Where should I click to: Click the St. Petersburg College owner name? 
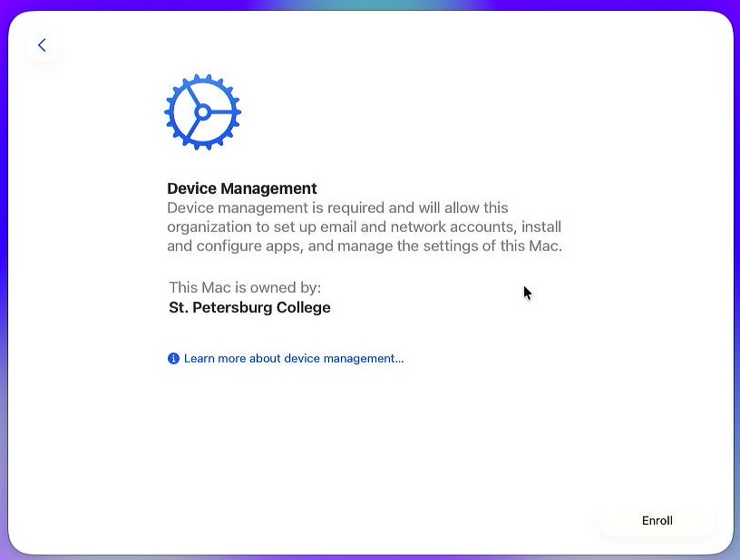click(249, 308)
